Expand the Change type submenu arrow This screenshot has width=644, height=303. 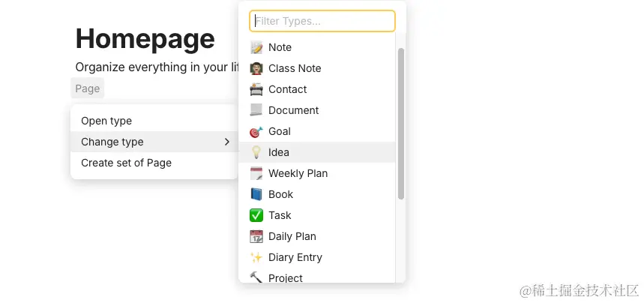coord(226,142)
